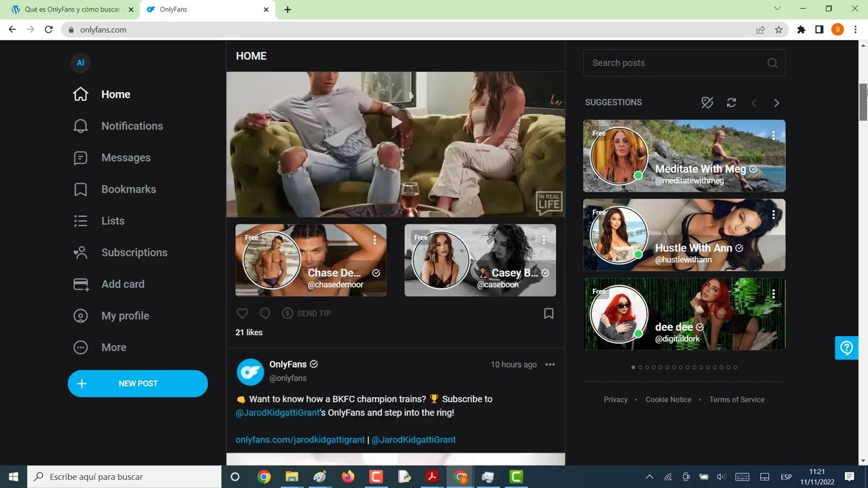Viewport: 868px width, 488px height.
Task: Refresh the suggestions list
Action: click(x=731, y=102)
